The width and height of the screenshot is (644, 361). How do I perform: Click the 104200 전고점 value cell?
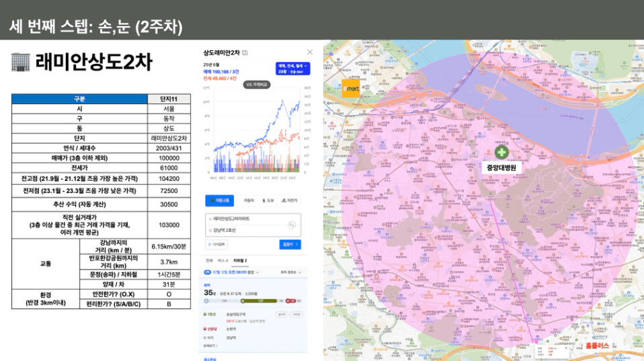[x=169, y=179]
